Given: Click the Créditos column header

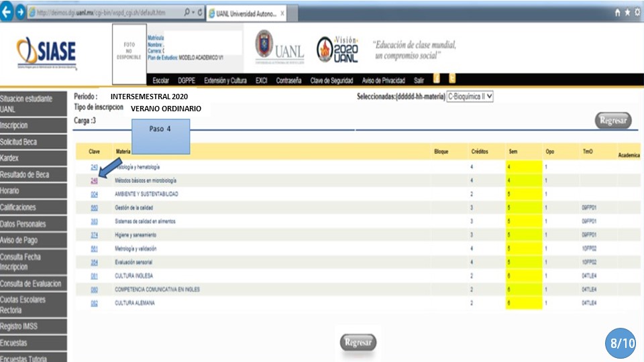Looking at the screenshot, I should click(x=479, y=152).
